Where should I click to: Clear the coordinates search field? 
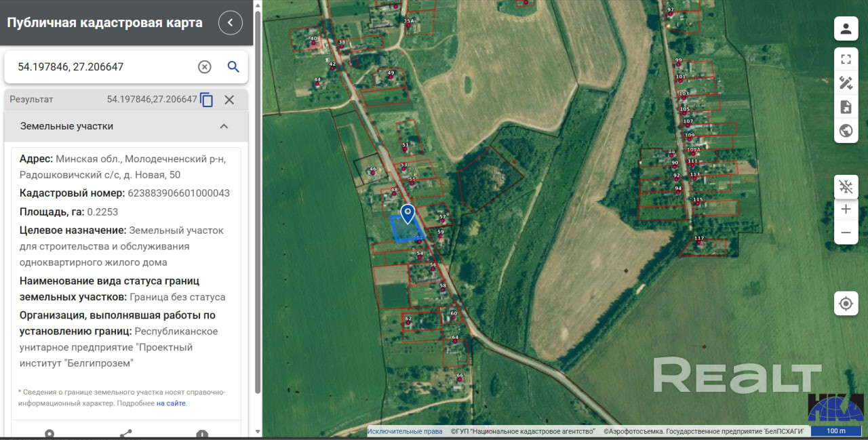pos(204,66)
